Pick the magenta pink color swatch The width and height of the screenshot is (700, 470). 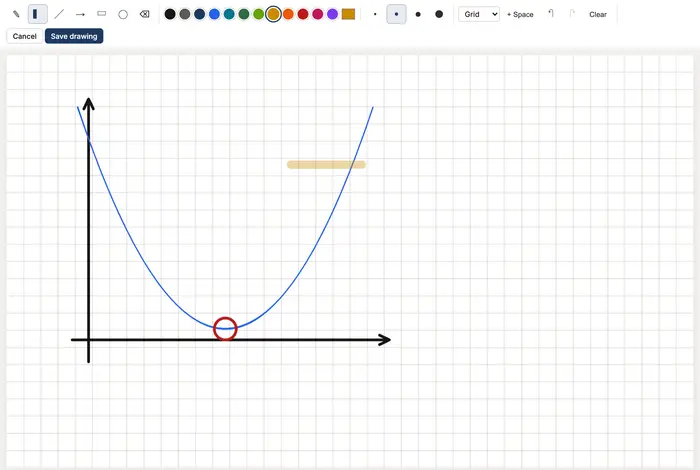pos(317,14)
